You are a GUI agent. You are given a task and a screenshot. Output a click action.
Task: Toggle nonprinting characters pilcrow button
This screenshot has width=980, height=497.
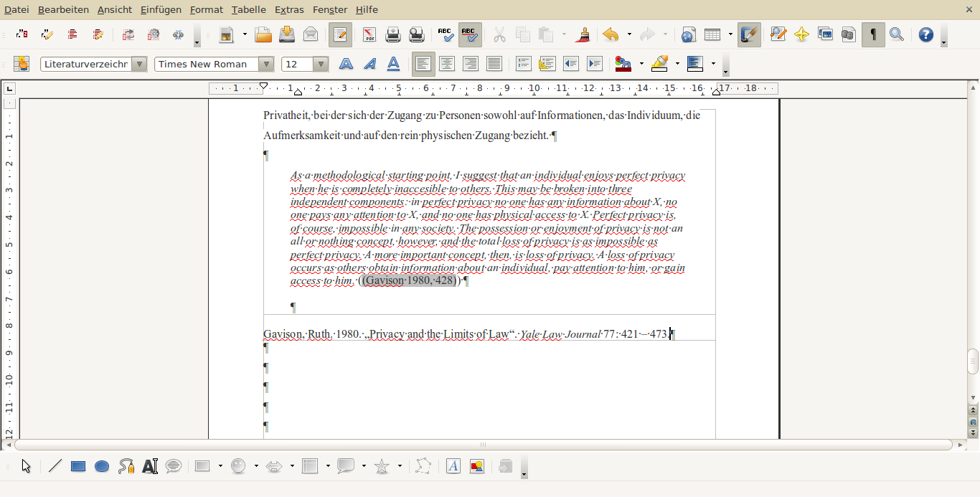coord(872,34)
